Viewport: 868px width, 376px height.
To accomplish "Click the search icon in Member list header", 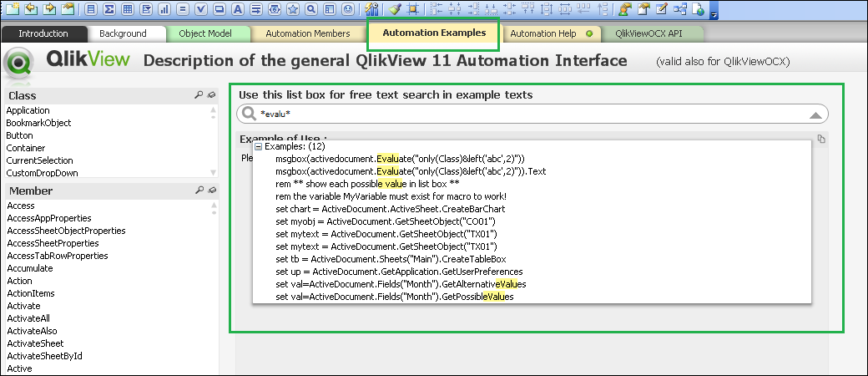I will pyautogui.click(x=199, y=191).
